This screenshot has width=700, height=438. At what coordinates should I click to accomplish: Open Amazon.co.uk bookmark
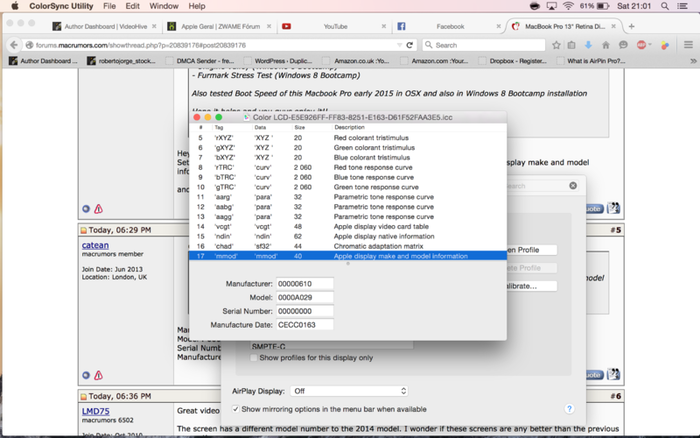coord(356,61)
